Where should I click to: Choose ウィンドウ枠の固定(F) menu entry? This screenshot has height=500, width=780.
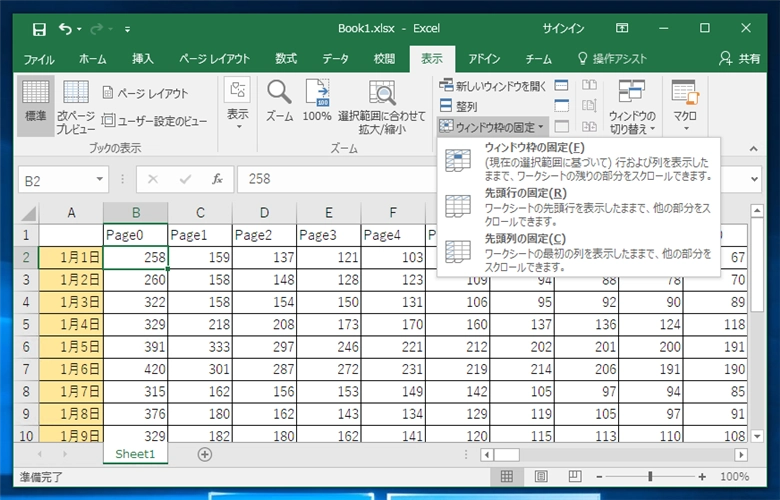point(578,161)
